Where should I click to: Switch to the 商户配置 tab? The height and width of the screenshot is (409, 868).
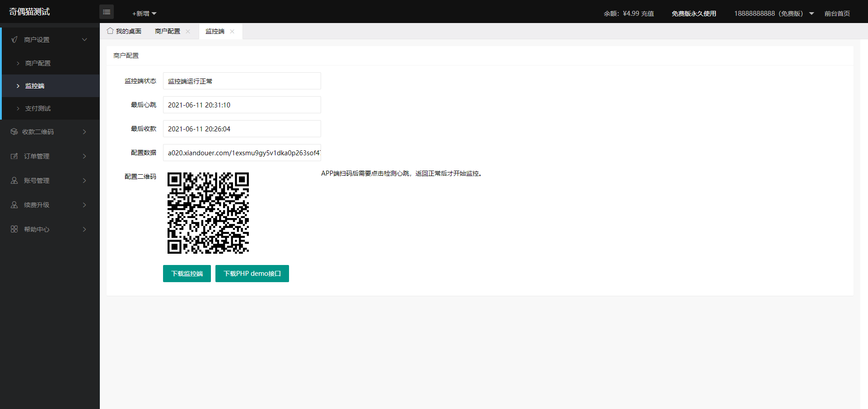[x=168, y=31]
